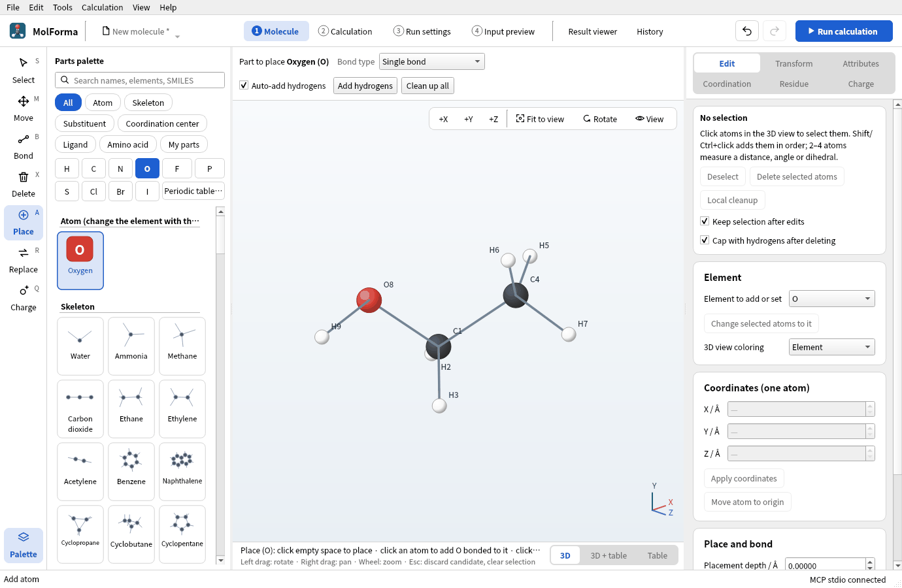The height and width of the screenshot is (588, 902).
Task: Switch to the Transform tab
Action: point(794,63)
